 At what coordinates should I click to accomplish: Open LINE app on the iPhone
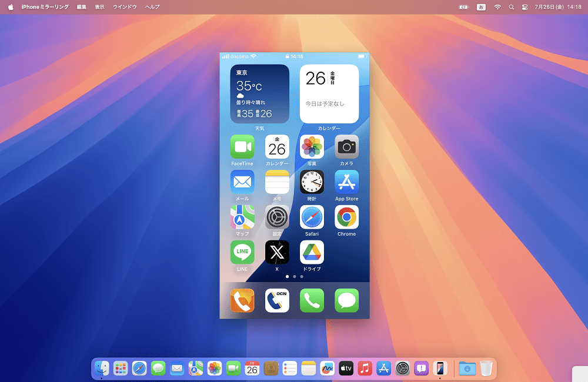(242, 252)
